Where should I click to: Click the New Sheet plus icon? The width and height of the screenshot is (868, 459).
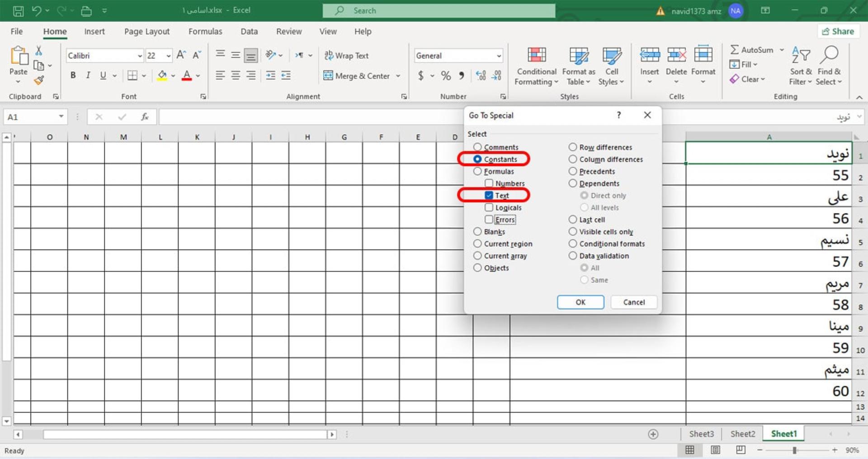[653, 434]
